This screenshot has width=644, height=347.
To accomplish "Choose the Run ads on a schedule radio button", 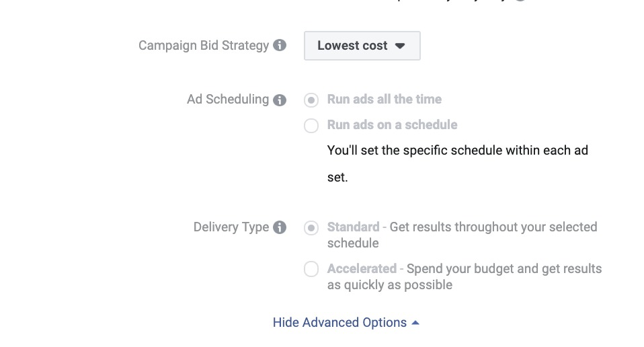I will (x=311, y=125).
